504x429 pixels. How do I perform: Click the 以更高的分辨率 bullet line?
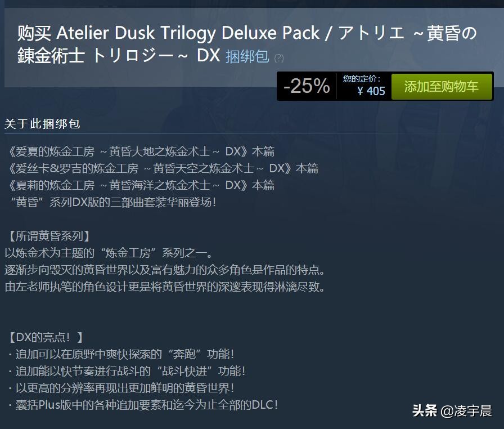[121, 388]
